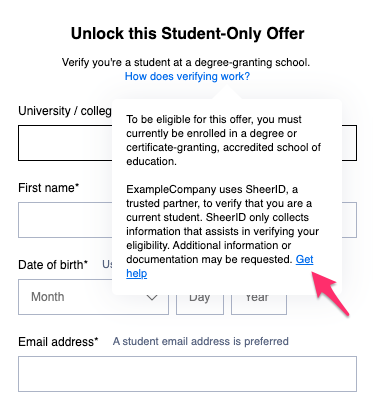Click the chevron arrow in Month selector
The width and height of the screenshot is (377, 403).
152,297
